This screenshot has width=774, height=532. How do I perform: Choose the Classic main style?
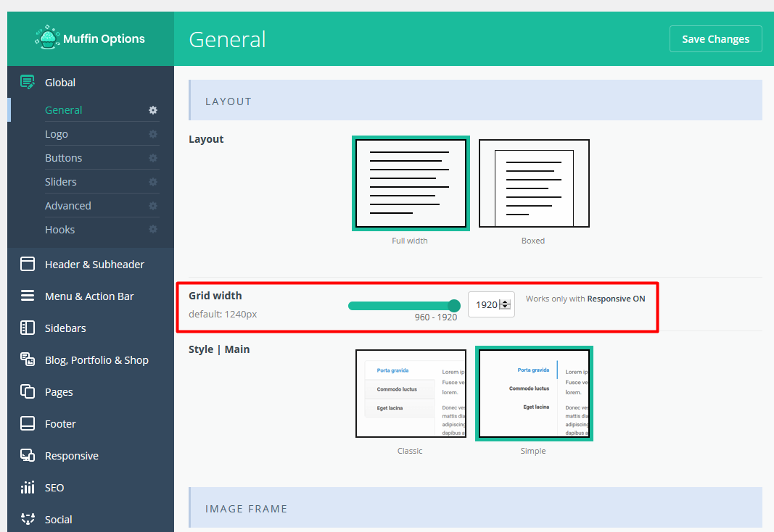point(411,394)
